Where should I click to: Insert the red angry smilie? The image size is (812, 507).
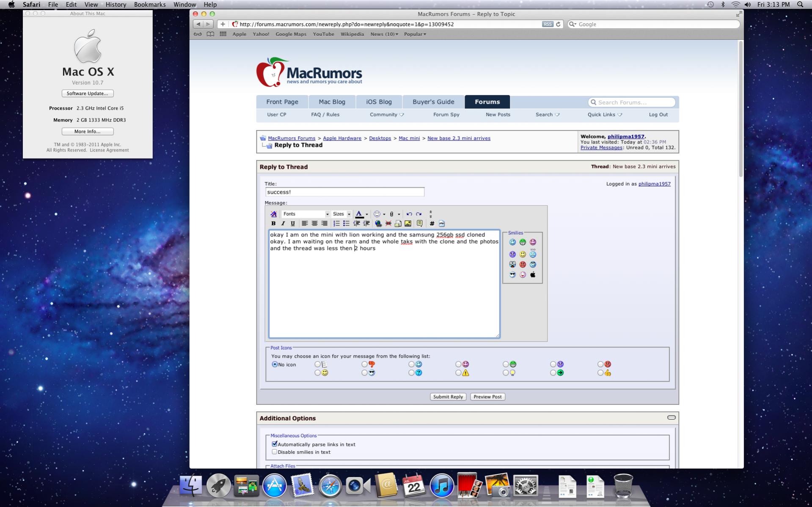pos(523,264)
